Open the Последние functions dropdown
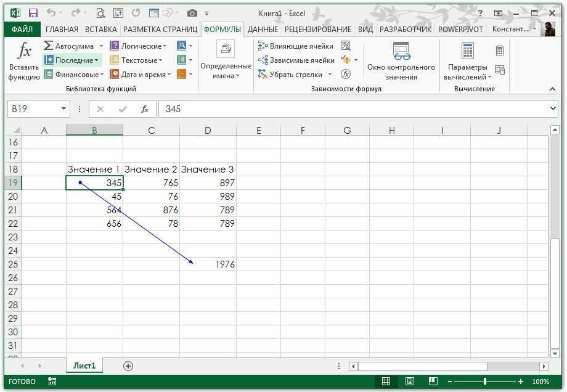567x392 pixels. [x=72, y=60]
